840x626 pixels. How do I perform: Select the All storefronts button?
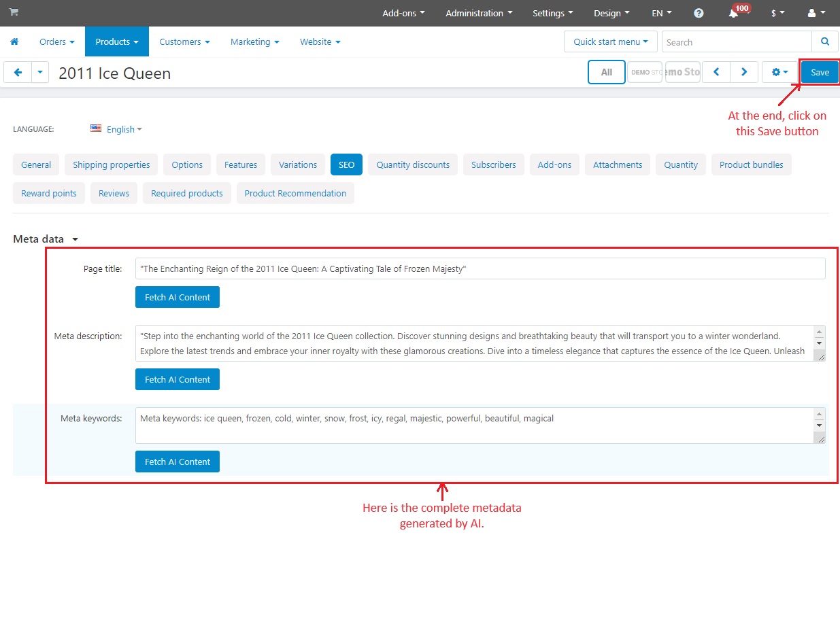(x=607, y=72)
